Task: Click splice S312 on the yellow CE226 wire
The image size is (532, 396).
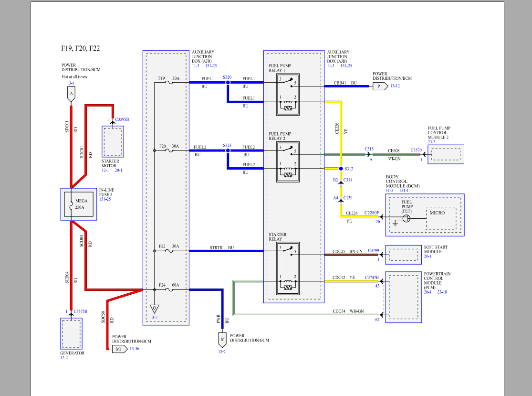Action: [340, 169]
